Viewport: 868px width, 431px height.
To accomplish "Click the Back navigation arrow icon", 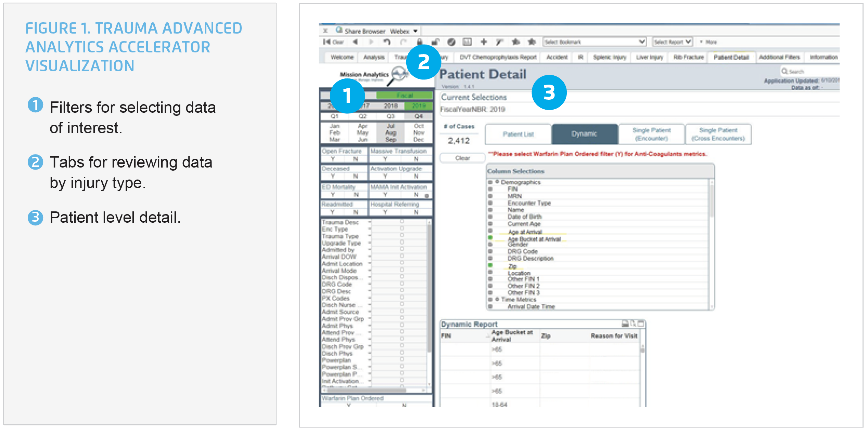I will (356, 42).
